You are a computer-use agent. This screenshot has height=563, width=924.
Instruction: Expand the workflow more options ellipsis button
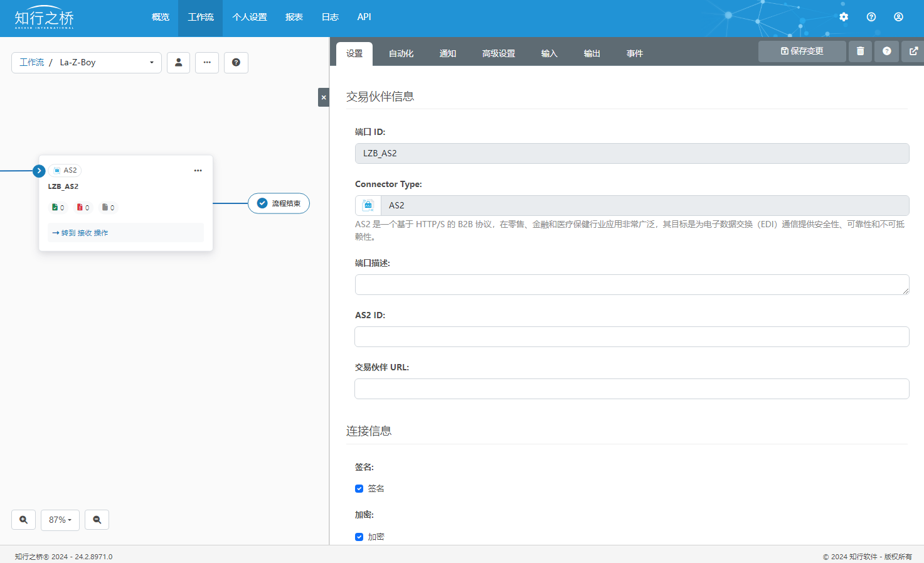coord(207,63)
